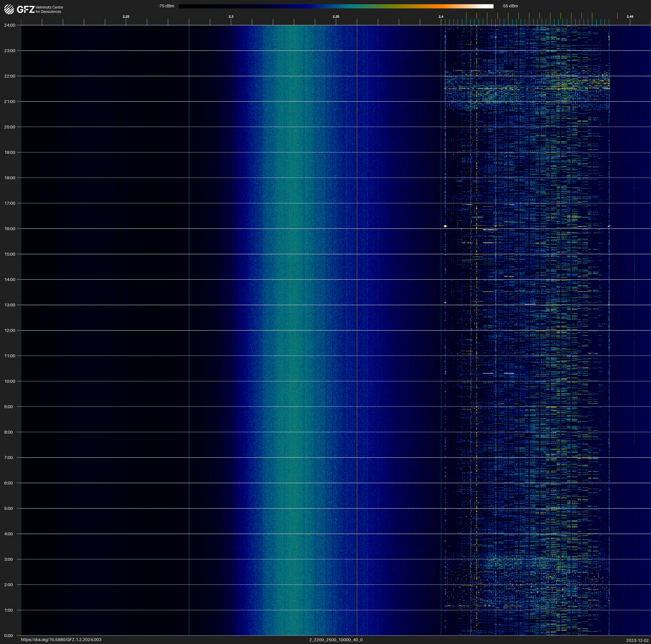Screen dimensions: 651x644
Task: Click the isolated yellow tick before 2.49
Action: (x=617, y=16)
